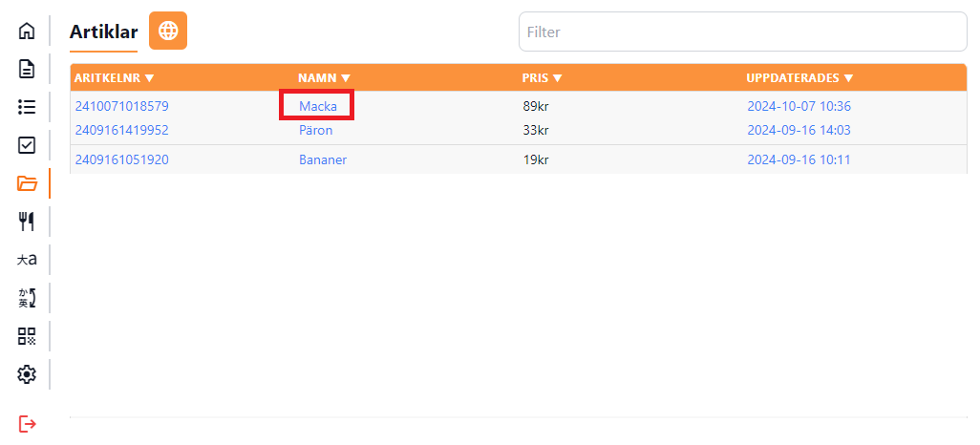The height and width of the screenshot is (445, 980).
Task: Open the fork and knife menu icon
Action: pos(27,222)
